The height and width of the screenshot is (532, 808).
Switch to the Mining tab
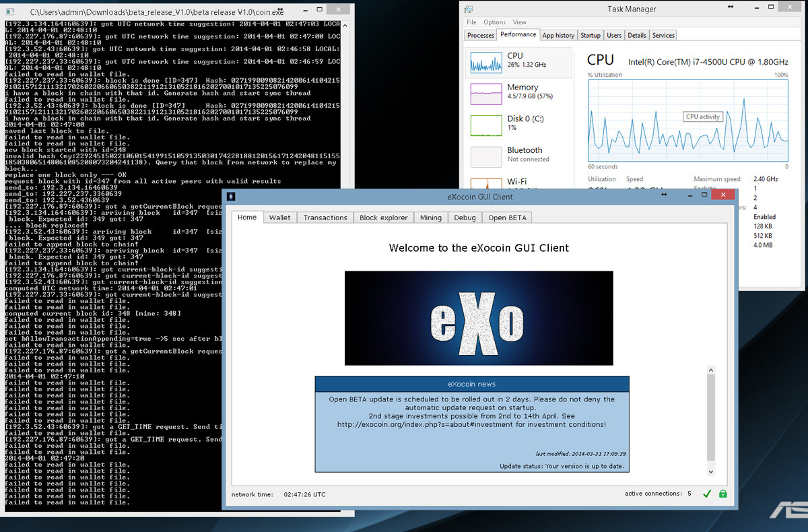(x=431, y=218)
